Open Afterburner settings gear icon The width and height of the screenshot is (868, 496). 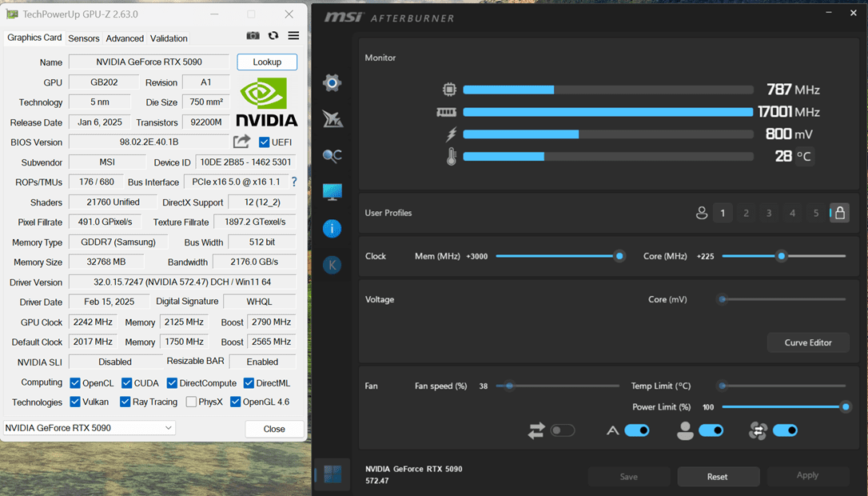coord(332,83)
